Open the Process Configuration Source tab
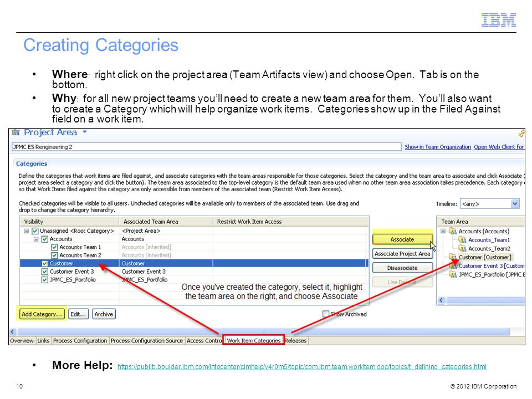 [146, 341]
